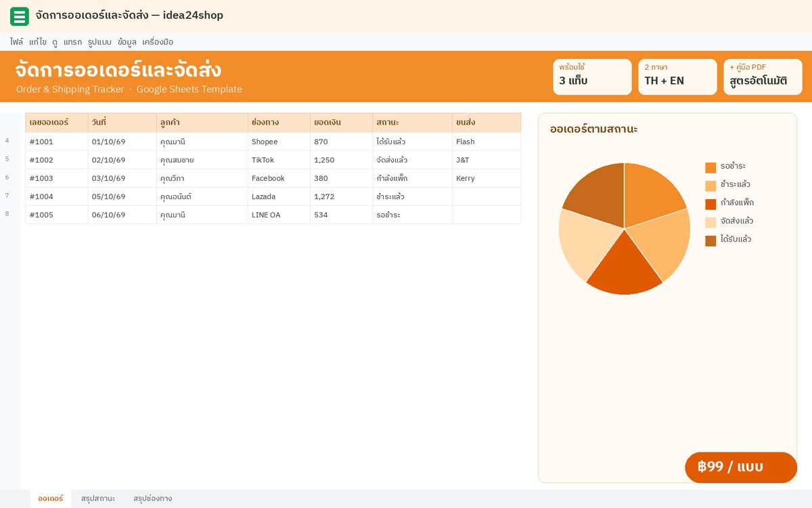Viewport: 812px width, 508px height.
Task: Click the amount cell 1,272
Action: (341, 196)
